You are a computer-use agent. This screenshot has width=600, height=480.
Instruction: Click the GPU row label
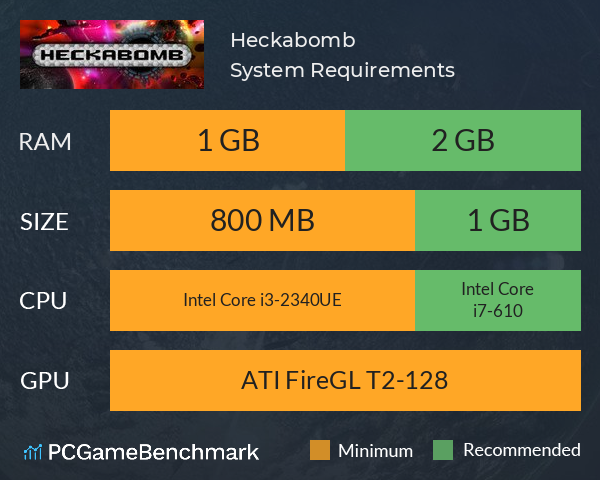pyautogui.click(x=45, y=381)
